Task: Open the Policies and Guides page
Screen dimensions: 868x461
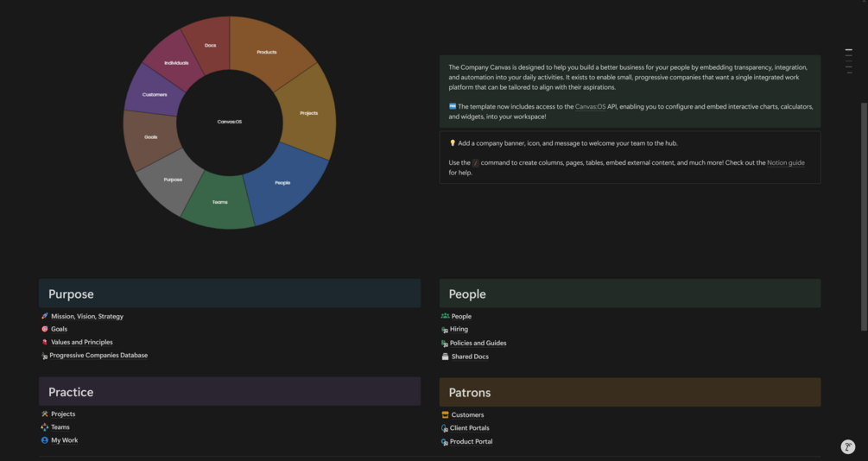Action: coord(478,343)
